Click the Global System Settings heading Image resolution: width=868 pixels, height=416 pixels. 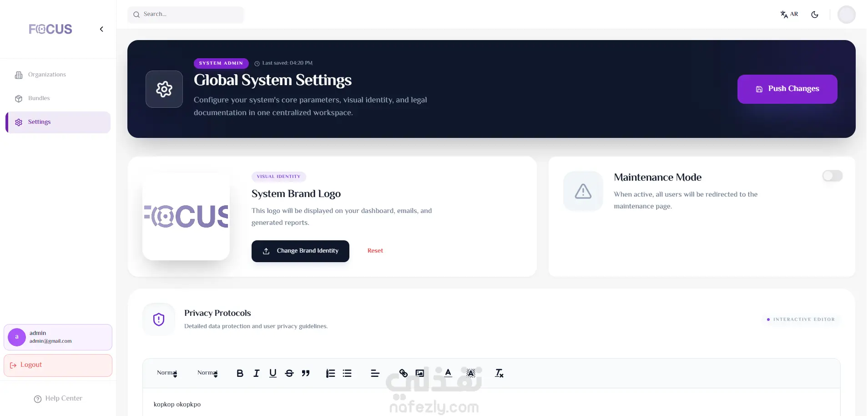tap(273, 80)
